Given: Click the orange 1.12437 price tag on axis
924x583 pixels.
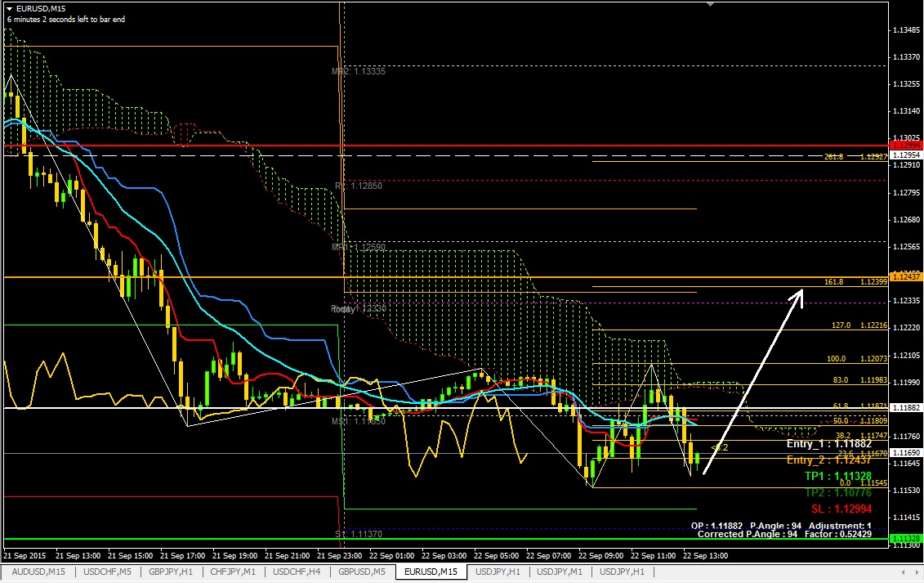Looking at the screenshot, I should tap(906, 276).
